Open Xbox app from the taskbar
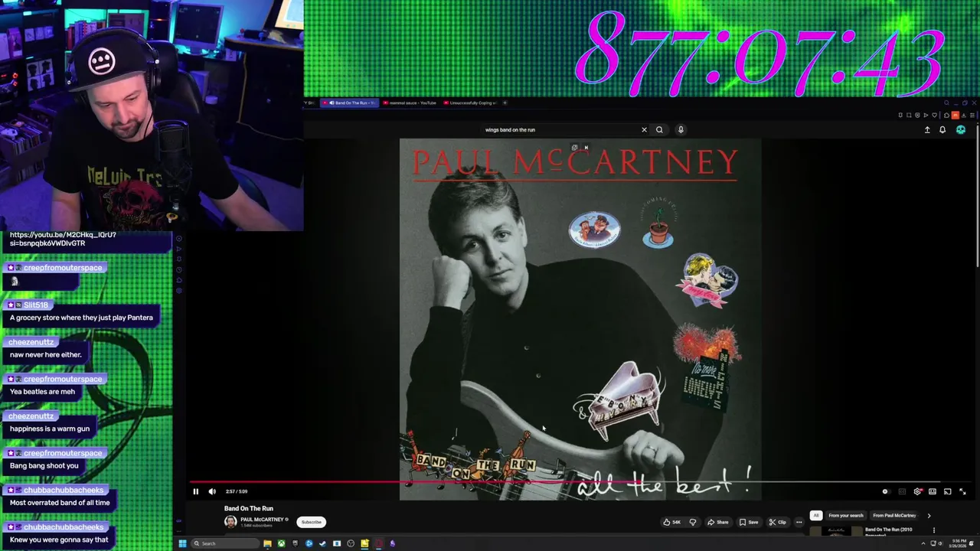Screen dimensions: 980x551 point(281,543)
